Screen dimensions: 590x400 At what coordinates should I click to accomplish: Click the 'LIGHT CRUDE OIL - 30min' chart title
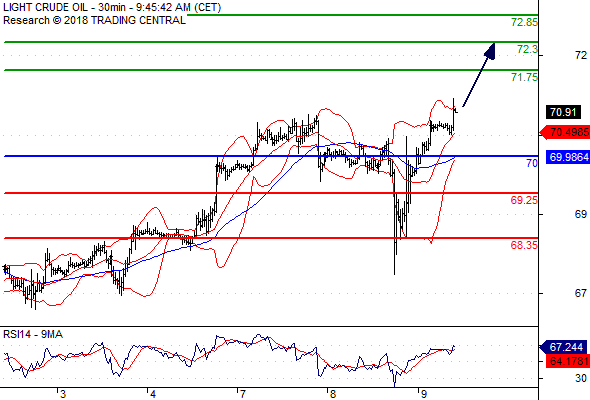(112, 7)
